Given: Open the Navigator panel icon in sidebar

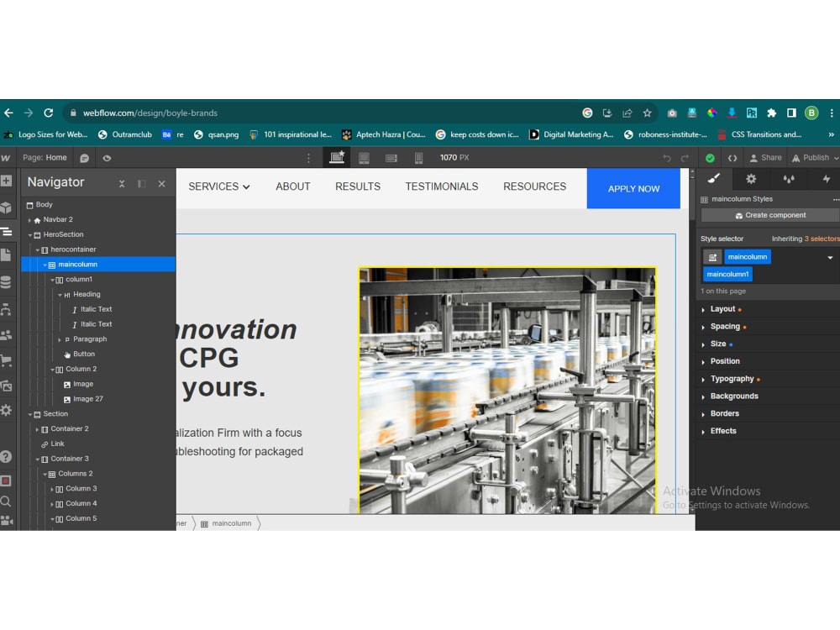Looking at the screenshot, I should 6,232.
